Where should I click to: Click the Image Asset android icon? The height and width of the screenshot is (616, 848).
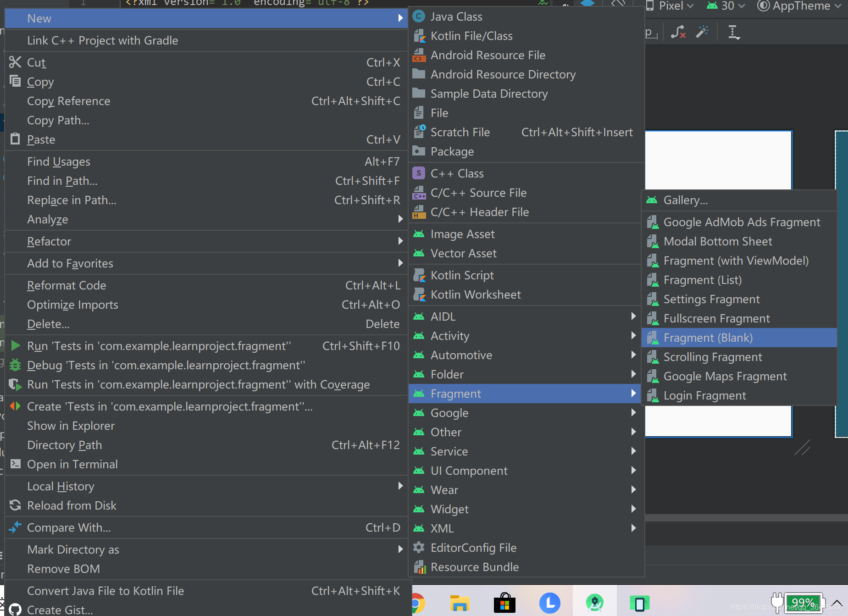pos(419,234)
